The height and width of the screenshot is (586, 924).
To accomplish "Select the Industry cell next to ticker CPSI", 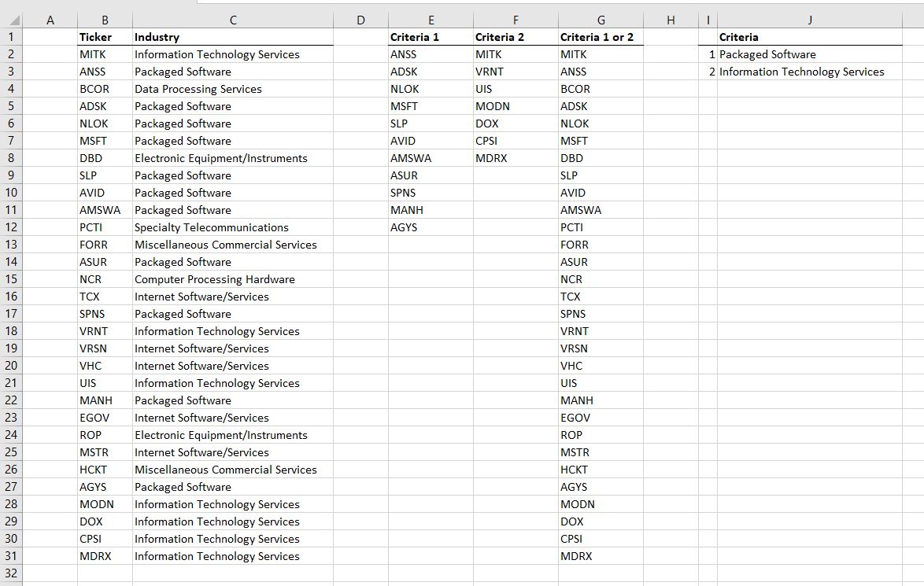I will (233, 539).
